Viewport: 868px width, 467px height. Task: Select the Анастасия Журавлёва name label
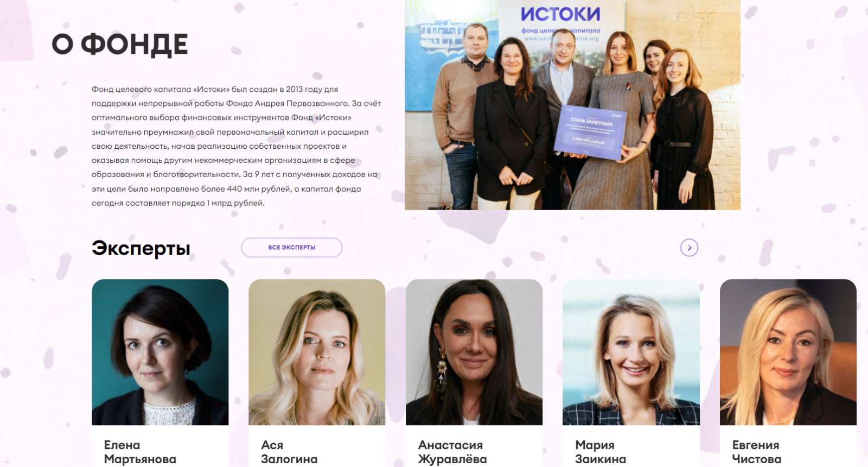(x=452, y=452)
